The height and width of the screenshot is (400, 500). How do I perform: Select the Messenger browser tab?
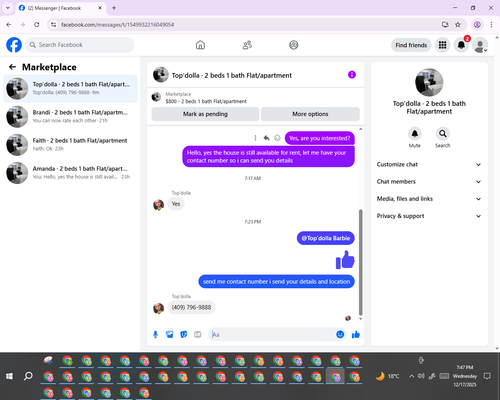61,8
